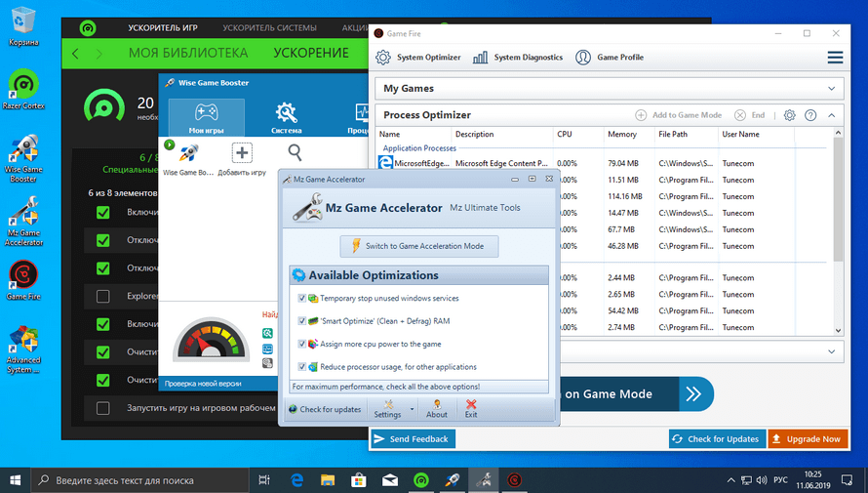868x493 pixels.
Task: Toggle first Razer Cortex checkbox Включи
Action: tap(103, 212)
